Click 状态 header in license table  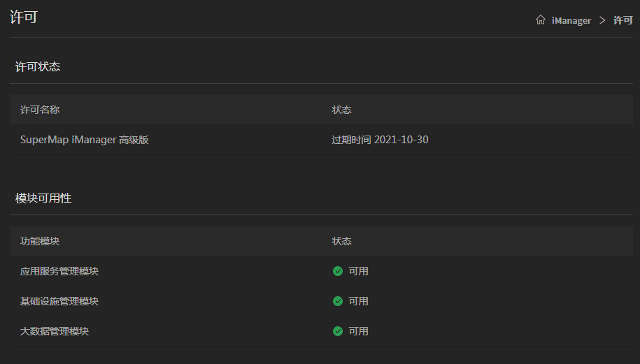click(341, 110)
